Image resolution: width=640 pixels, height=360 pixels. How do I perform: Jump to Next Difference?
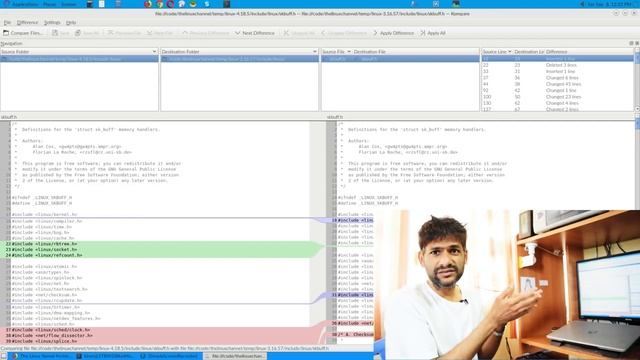pos(255,33)
